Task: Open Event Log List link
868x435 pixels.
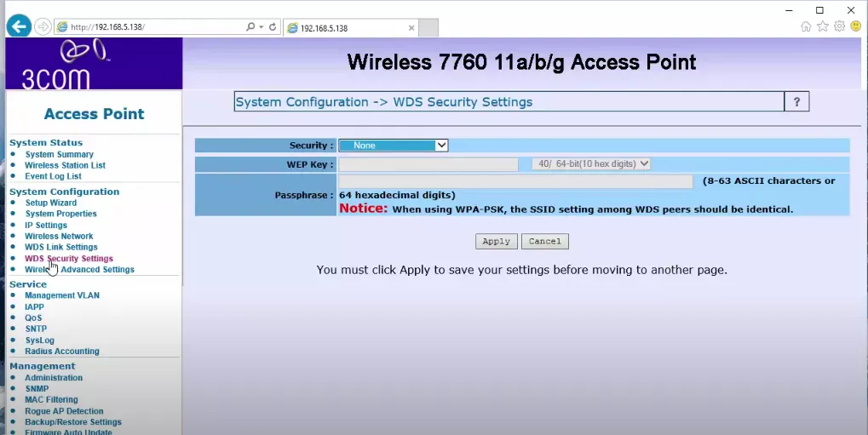Action: click(53, 176)
